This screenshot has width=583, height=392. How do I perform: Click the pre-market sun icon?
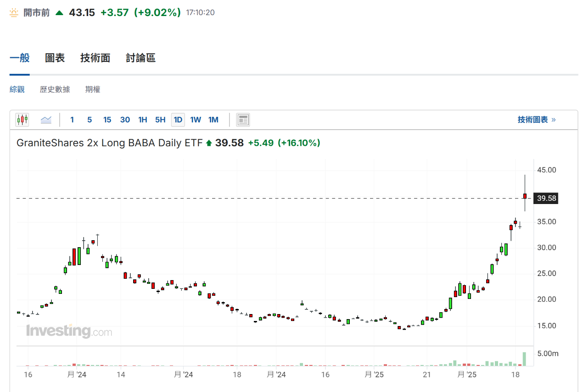coord(14,13)
